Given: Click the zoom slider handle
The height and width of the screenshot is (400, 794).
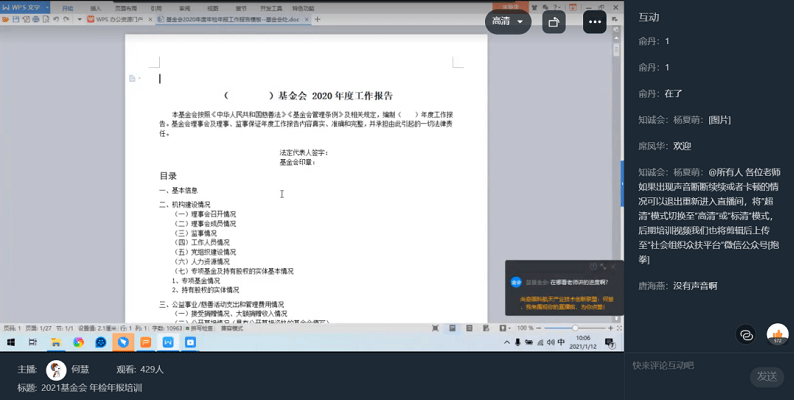Looking at the screenshot, I should point(575,328).
